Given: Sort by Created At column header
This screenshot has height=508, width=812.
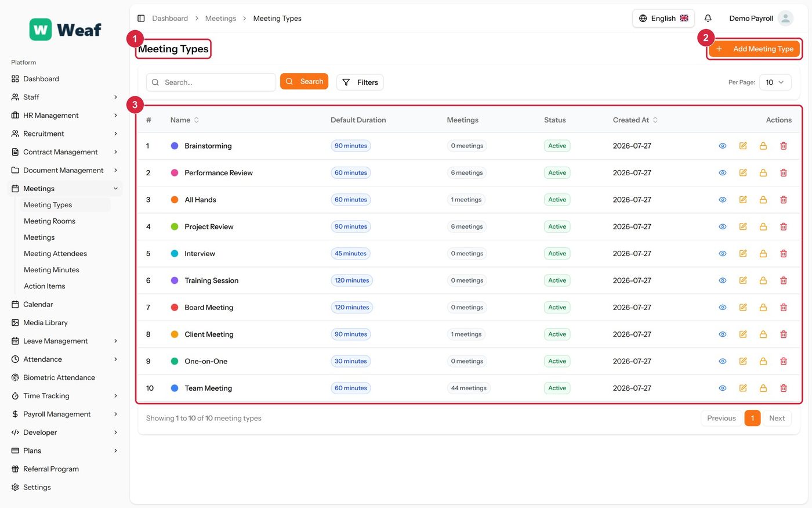Looking at the screenshot, I should (x=635, y=120).
